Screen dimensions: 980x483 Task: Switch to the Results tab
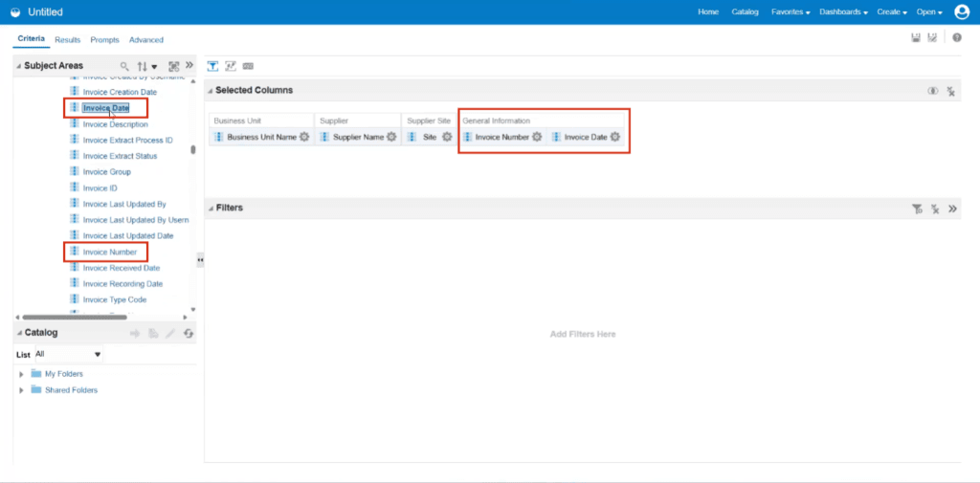[x=68, y=39]
